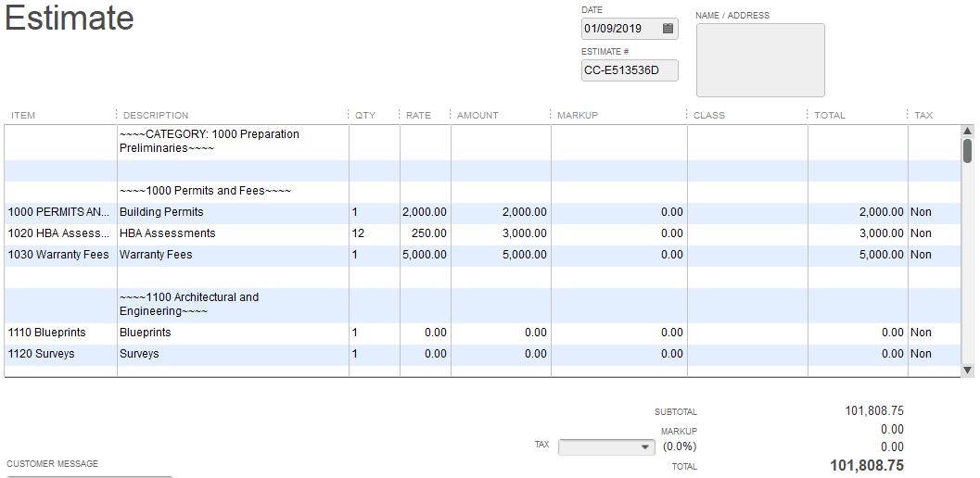
Task: Click the AMOUNT column header
Action: coord(477,116)
